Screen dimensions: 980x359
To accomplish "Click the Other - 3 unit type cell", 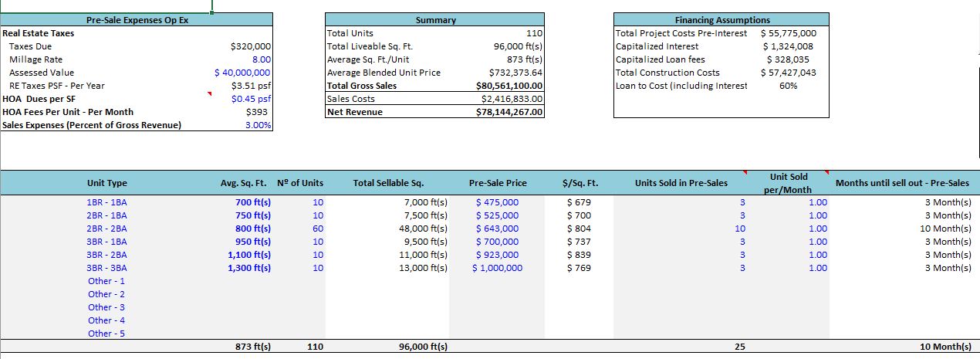I will [106, 307].
